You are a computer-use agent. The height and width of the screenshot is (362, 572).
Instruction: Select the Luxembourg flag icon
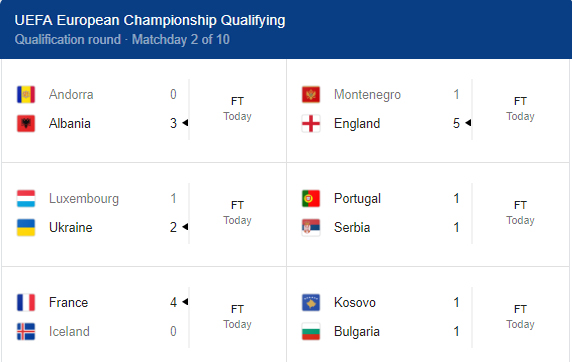(x=26, y=199)
